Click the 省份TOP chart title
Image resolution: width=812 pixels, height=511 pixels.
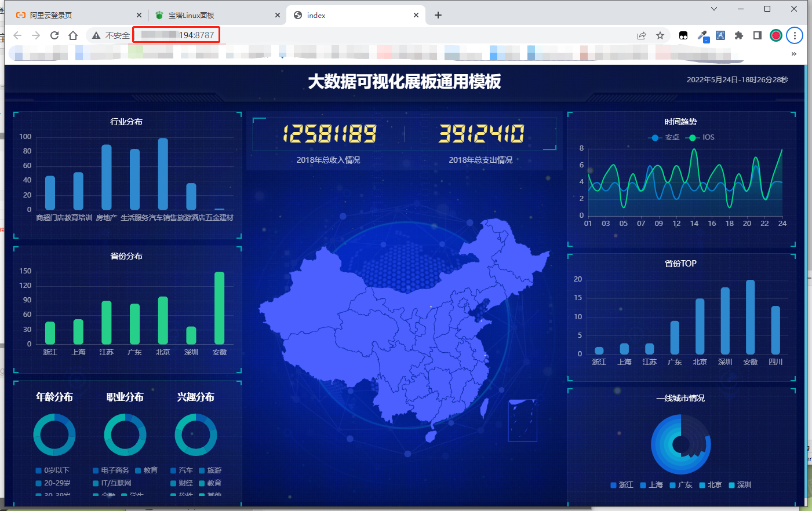click(x=680, y=264)
